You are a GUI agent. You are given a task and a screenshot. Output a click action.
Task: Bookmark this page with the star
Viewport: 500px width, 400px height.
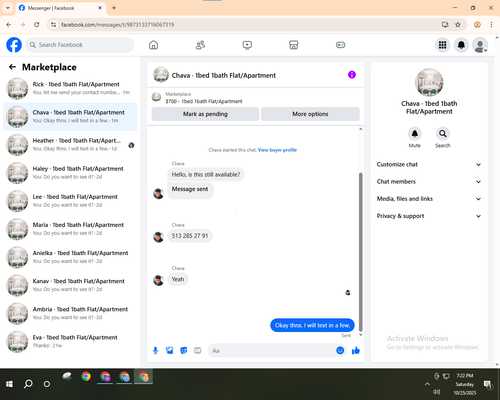(458, 24)
